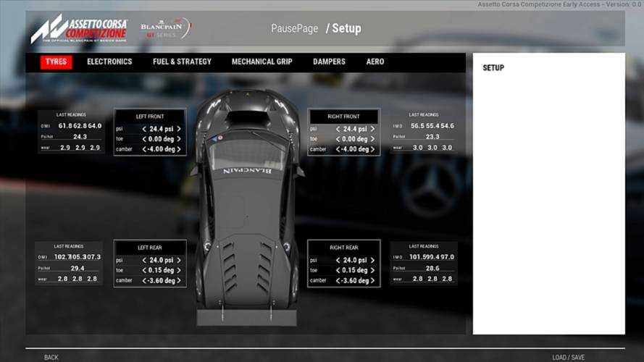Increase Left Front camber value
Screen dimensions: 644x362
tap(179, 149)
